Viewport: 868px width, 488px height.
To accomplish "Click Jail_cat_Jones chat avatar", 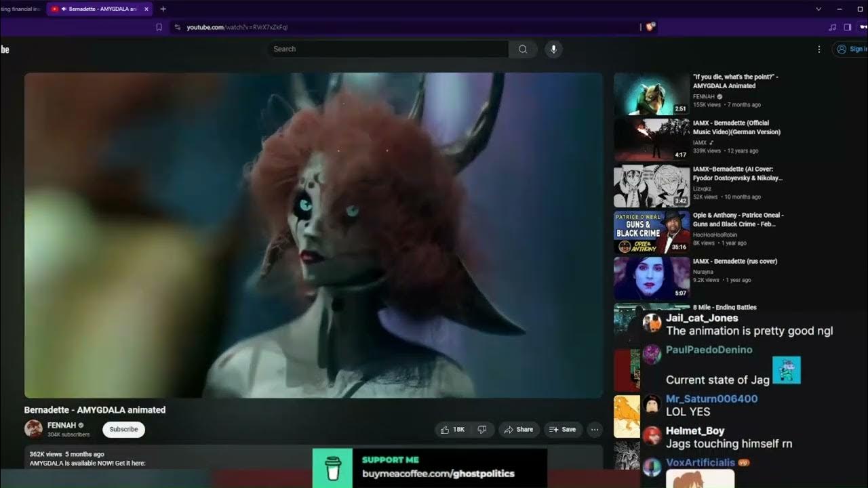I will point(652,323).
